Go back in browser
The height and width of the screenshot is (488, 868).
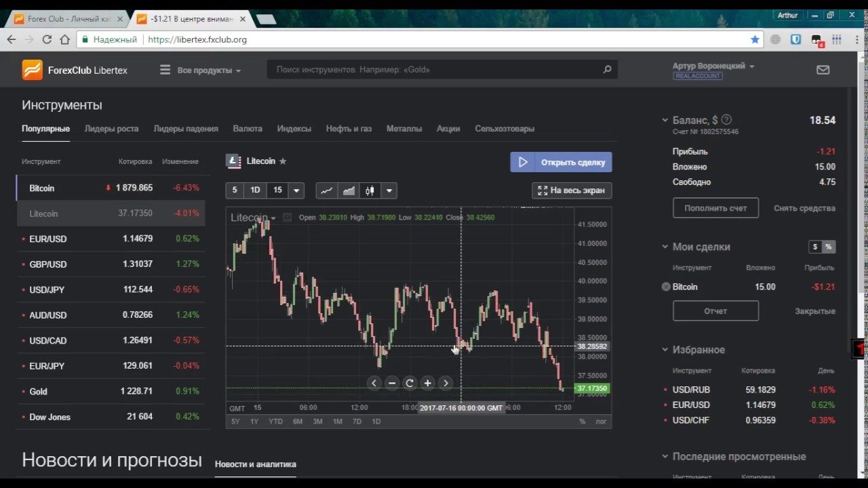[11, 39]
